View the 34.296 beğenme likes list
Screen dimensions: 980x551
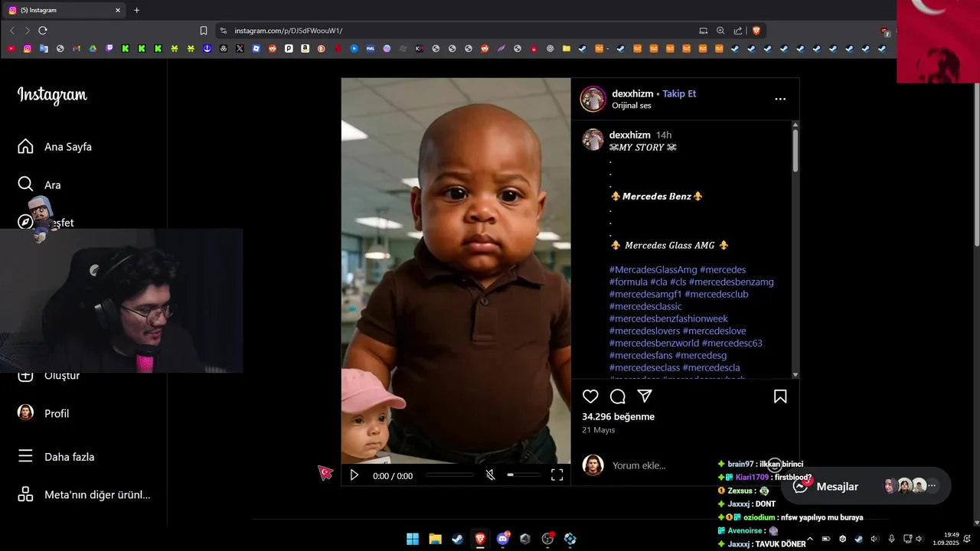(618, 416)
